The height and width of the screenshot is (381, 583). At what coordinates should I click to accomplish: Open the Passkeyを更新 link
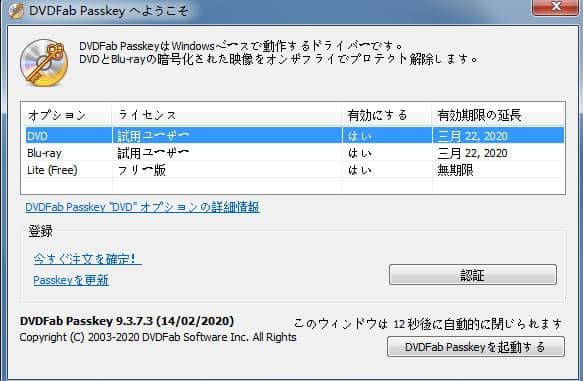[x=71, y=280]
